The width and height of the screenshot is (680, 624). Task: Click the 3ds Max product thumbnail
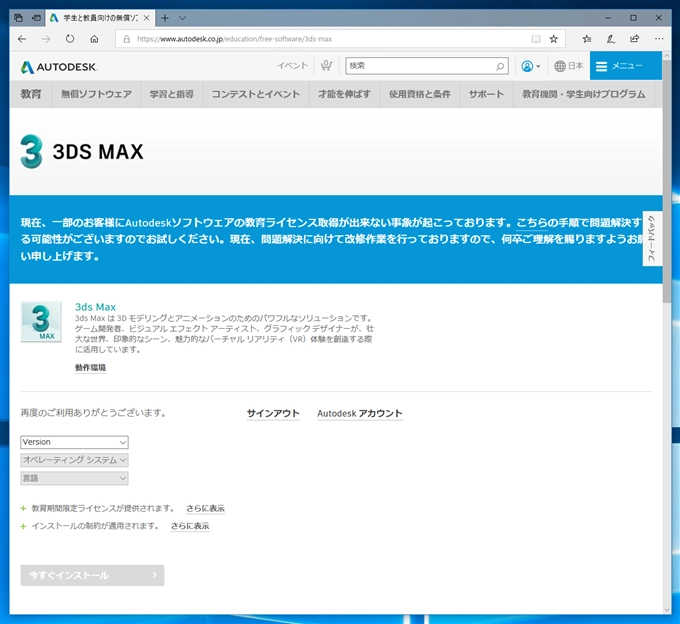tap(41, 322)
